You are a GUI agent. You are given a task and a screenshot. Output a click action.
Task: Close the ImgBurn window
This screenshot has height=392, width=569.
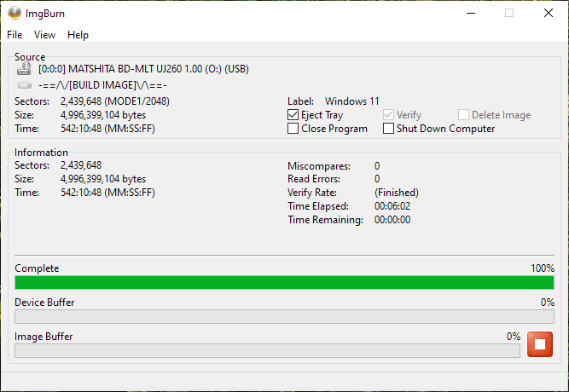coord(549,13)
